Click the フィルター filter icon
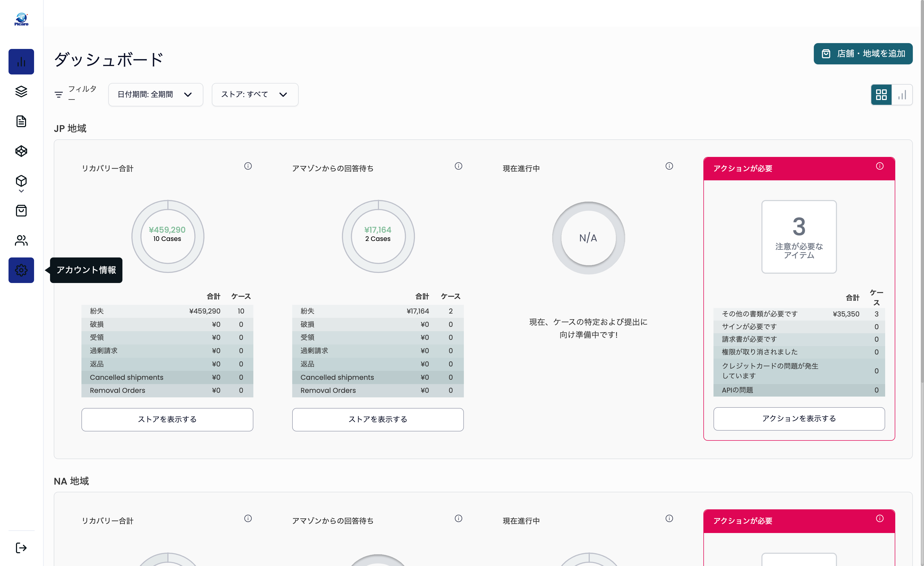The image size is (924, 566). point(59,94)
